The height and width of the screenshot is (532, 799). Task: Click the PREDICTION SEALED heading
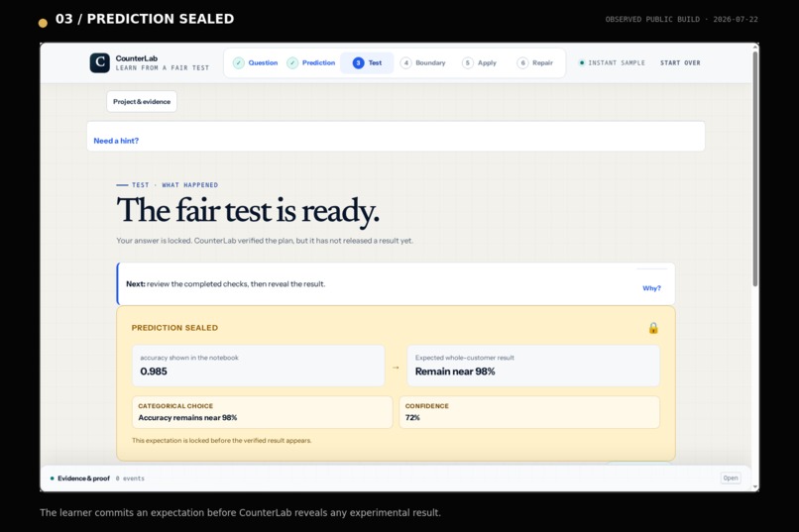coord(174,328)
